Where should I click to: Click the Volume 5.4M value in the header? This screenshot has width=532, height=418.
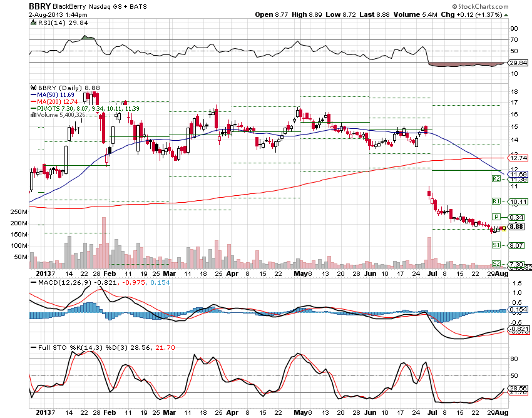416,14
